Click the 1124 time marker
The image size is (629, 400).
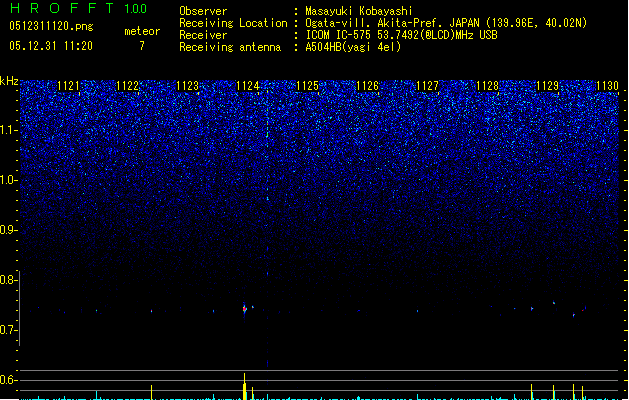[x=248, y=86]
